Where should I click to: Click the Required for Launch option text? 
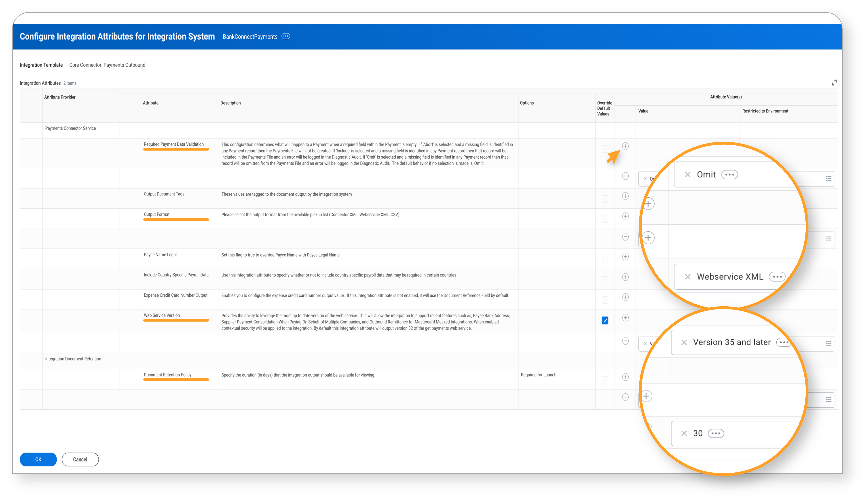click(x=538, y=375)
